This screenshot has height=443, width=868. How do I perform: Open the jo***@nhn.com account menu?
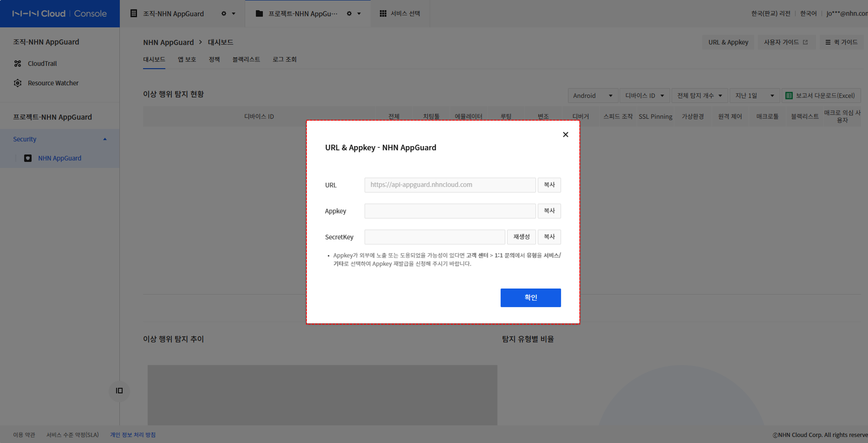pos(847,13)
